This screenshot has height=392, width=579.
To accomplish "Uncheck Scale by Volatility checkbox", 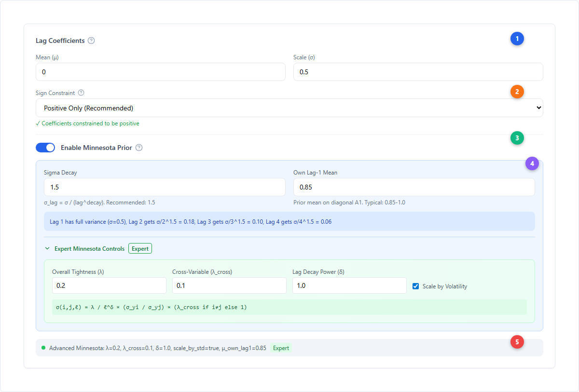I will point(416,286).
